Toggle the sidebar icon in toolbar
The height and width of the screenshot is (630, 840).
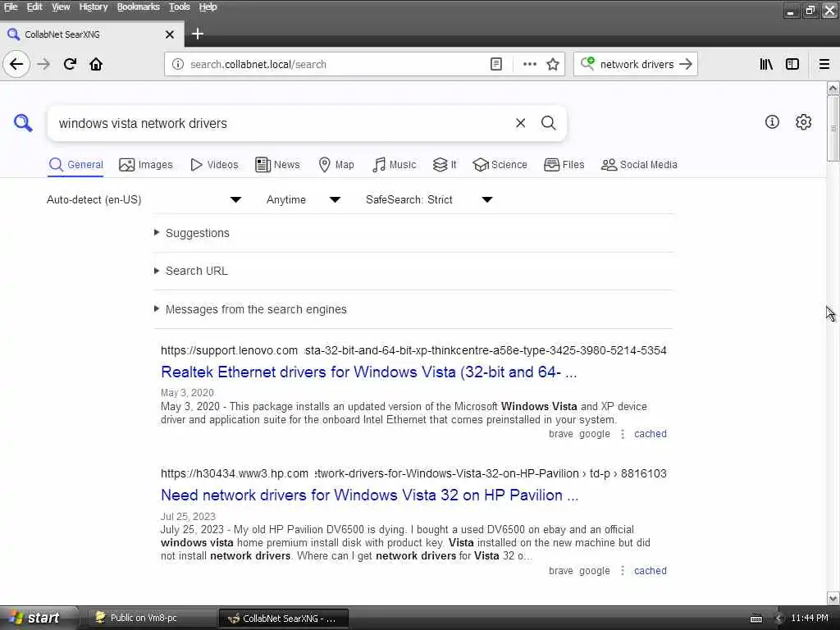click(x=792, y=64)
